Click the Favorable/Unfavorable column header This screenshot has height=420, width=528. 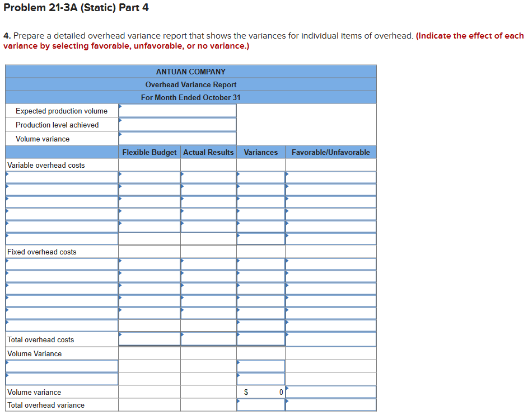pyautogui.click(x=330, y=152)
